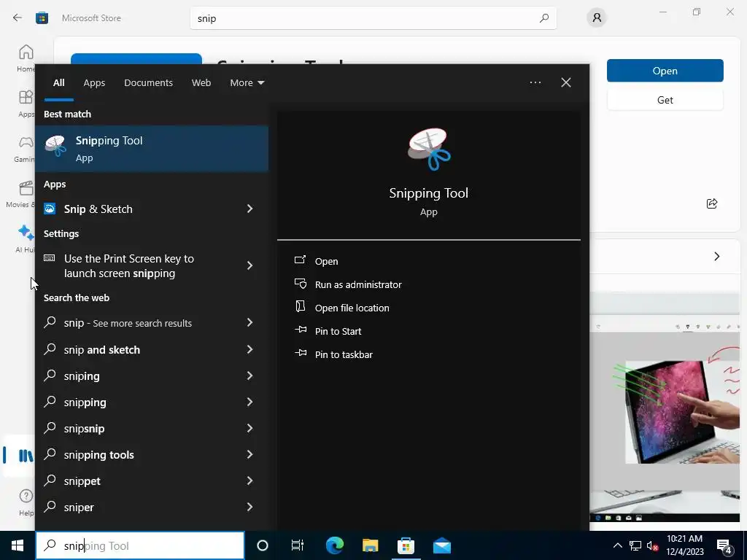Switch to the Documents search tab

(149, 82)
